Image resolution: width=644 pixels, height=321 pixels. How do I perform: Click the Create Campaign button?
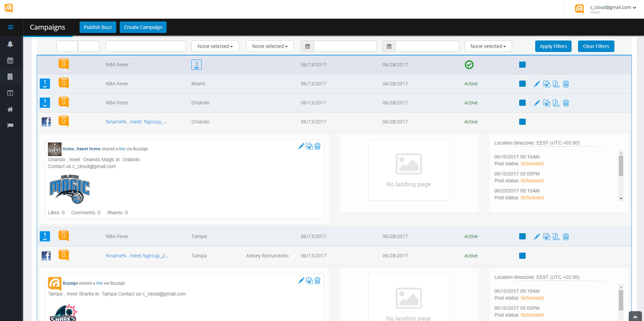(143, 27)
